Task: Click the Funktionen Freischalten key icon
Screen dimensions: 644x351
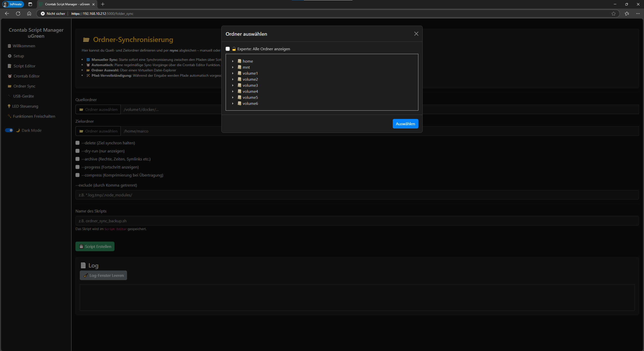Action: (9, 116)
